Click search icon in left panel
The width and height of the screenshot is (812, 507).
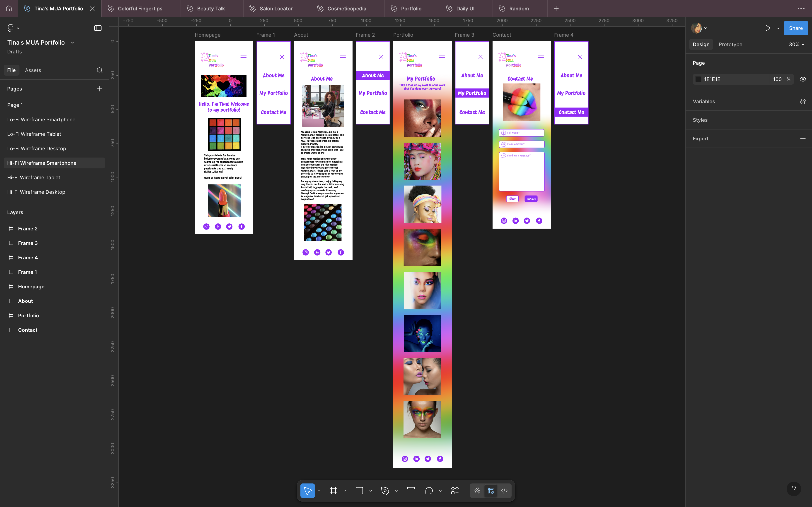click(x=100, y=70)
